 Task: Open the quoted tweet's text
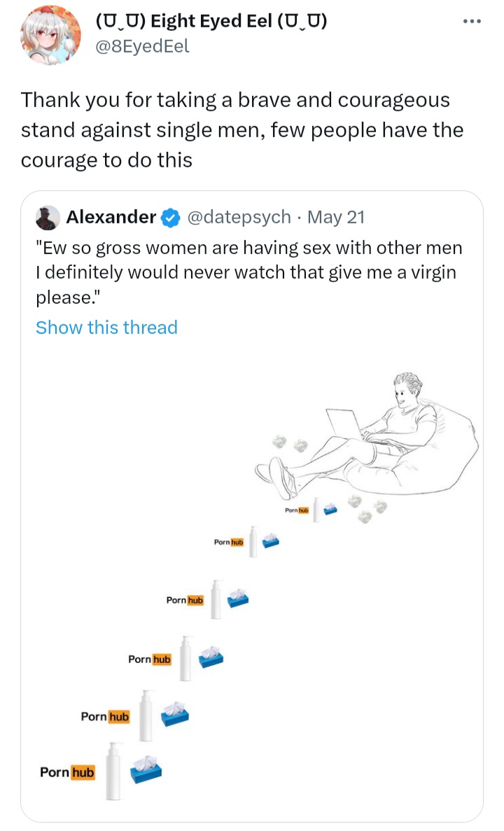click(x=248, y=272)
